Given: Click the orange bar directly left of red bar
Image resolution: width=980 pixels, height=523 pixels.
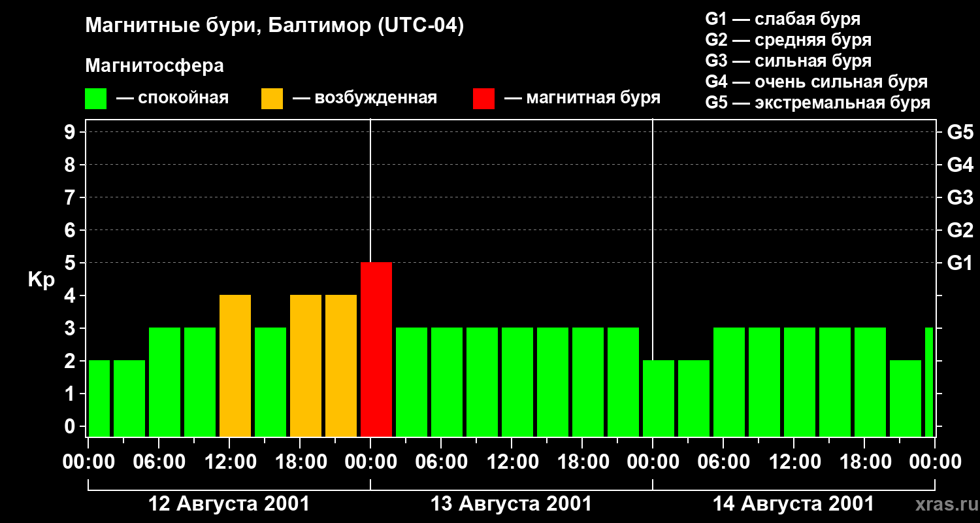Looking at the screenshot, I should (341, 365).
